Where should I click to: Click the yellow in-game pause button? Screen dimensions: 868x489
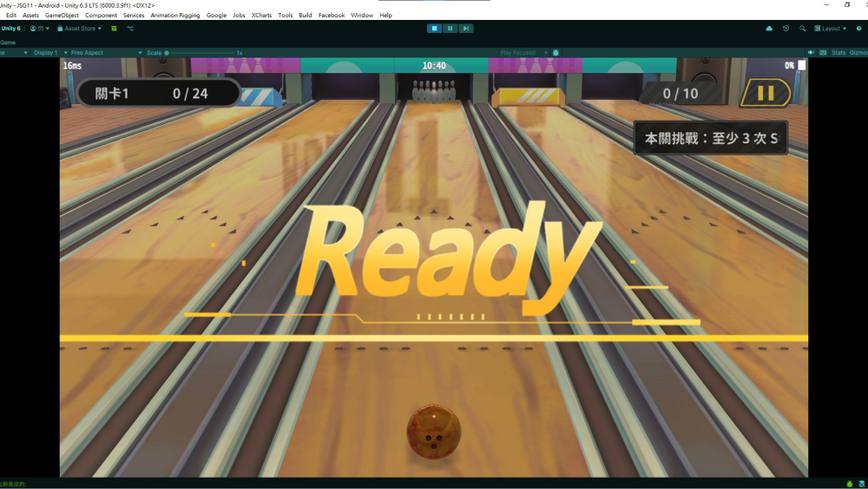[766, 93]
